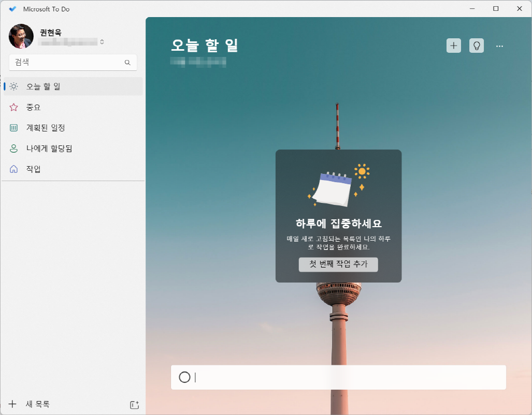Click the lightbulb suggestions icon

476,46
